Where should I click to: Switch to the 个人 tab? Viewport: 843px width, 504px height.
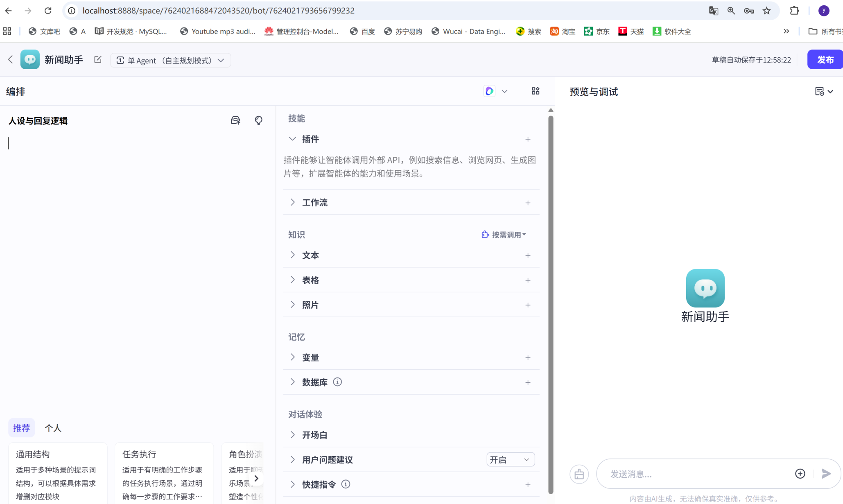[53, 427]
